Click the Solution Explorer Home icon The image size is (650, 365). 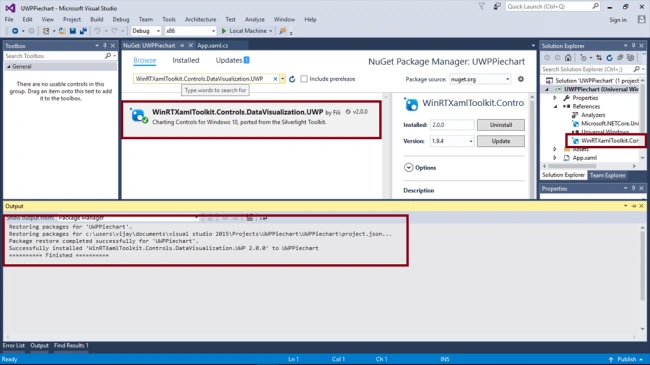pos(568,58)
